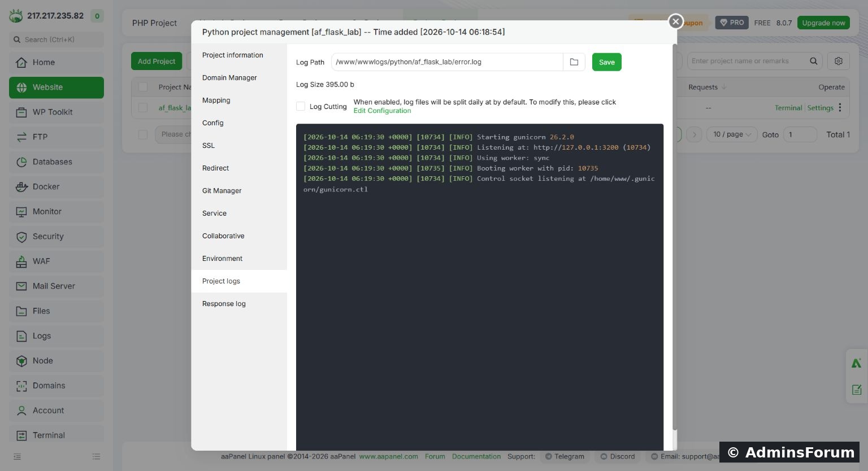The width and height of the screenshot is (868, 471).
Task: Open the 10 / page dropdown
Action: pyautogui.click(x=731, y=134)
